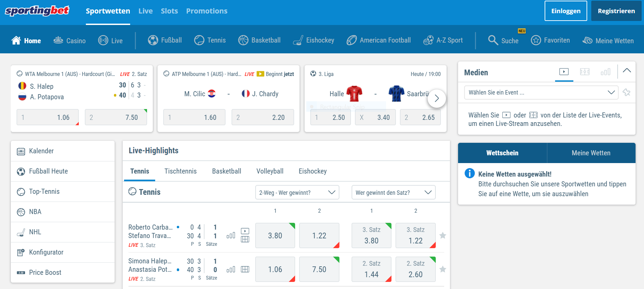Viewport: 644px width, 289px height.
Task: Open scoreboard for Simona Halep match
Action: [x=245, y=269]
